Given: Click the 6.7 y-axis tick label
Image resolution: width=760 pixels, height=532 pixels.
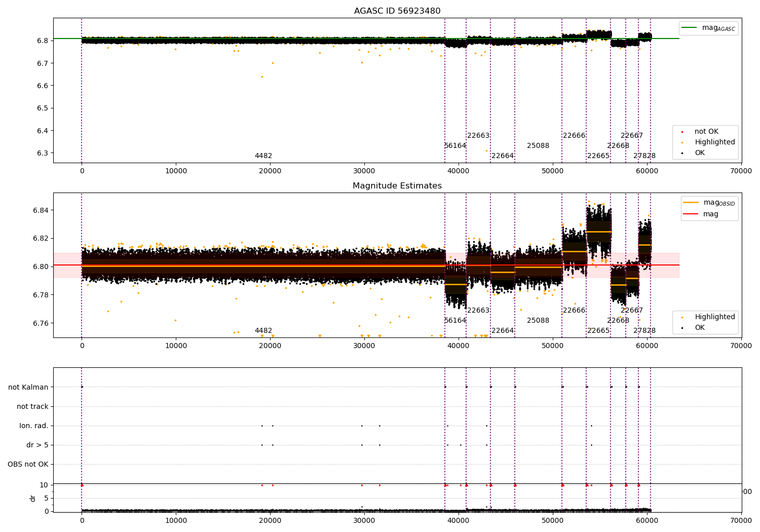Looking at the screenshot, I should (43, 63).
